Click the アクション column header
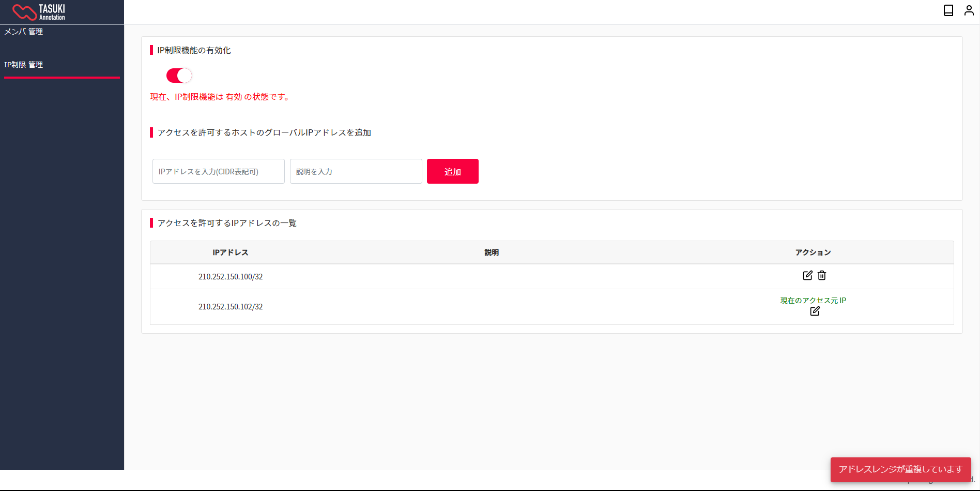 [x=813, y=252]
